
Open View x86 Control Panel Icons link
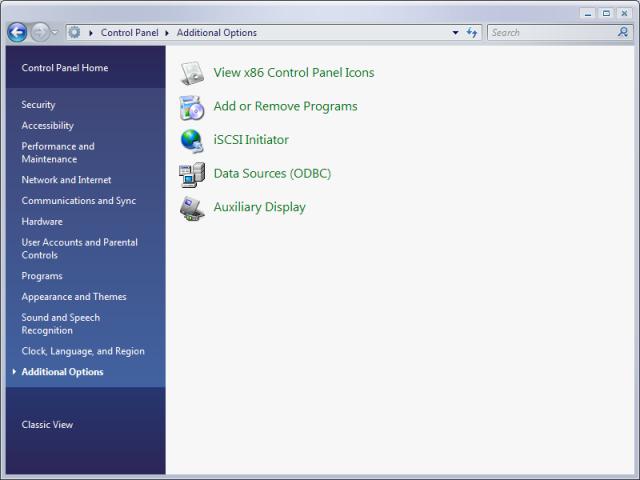(294, 73)
